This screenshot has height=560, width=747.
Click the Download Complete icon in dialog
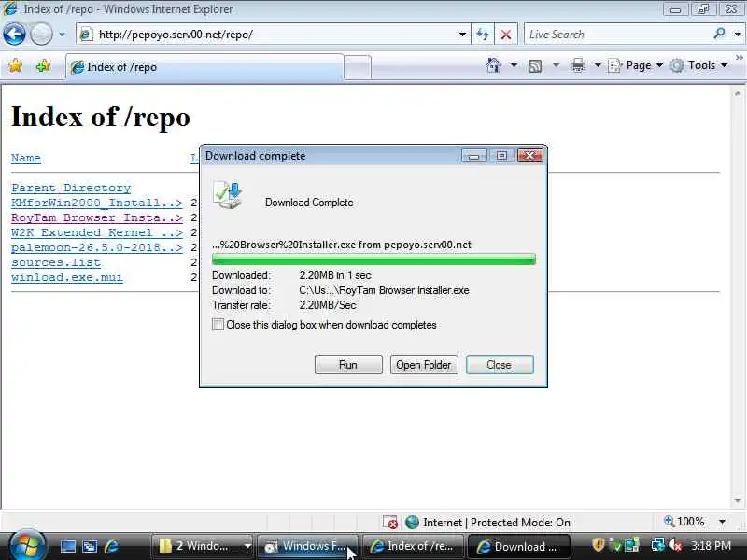(x=228, y=195)
